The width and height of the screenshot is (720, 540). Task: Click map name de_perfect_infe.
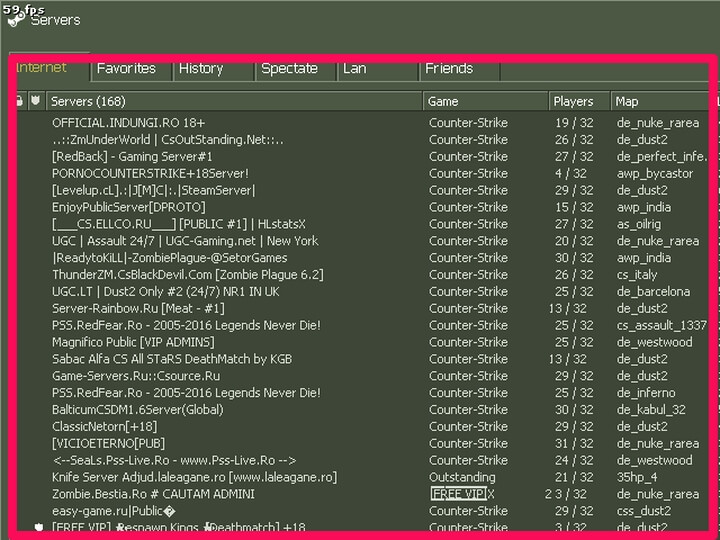pos(662,157)
